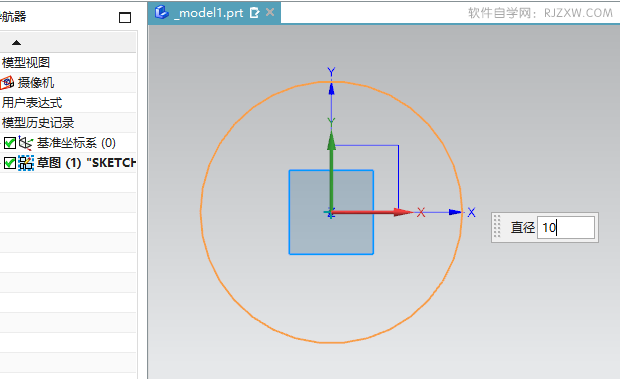
Task: Maximize the navigator panel with square icon
Action: (x=125, y=17)
